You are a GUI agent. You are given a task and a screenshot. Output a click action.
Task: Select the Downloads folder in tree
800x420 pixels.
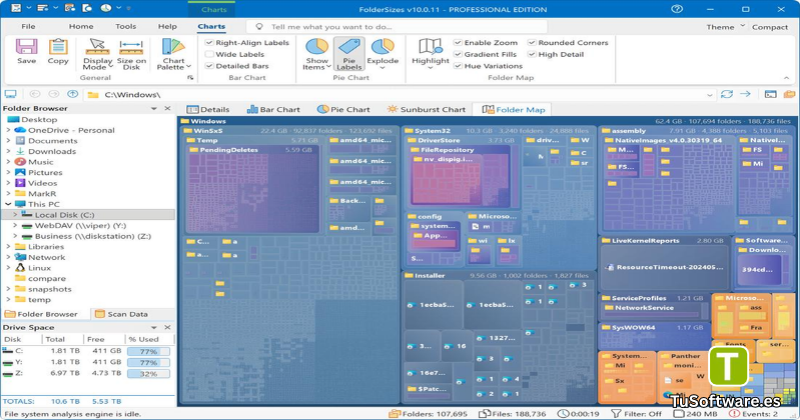(x=52, y=151)
